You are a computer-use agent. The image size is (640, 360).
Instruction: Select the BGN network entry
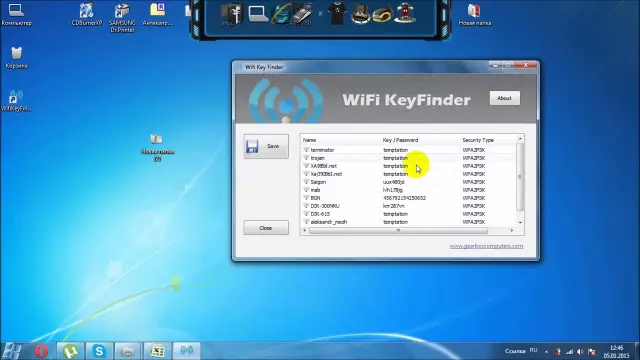(x=409, y=198)
